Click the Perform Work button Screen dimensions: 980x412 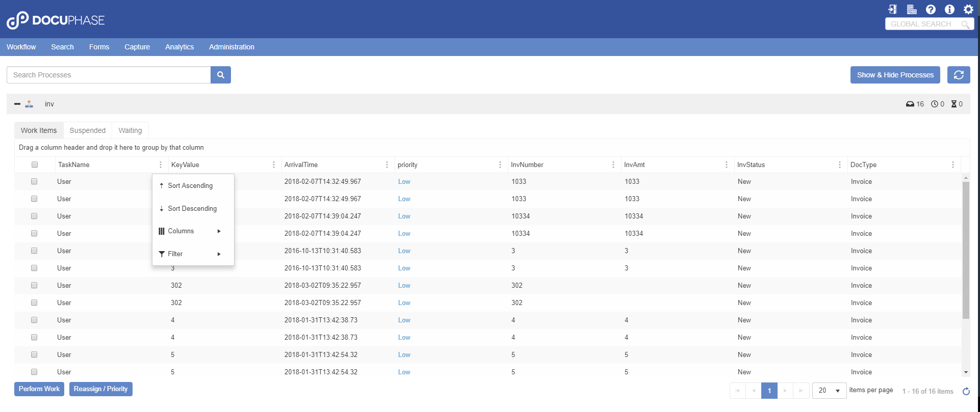click(x=39, y=389)
